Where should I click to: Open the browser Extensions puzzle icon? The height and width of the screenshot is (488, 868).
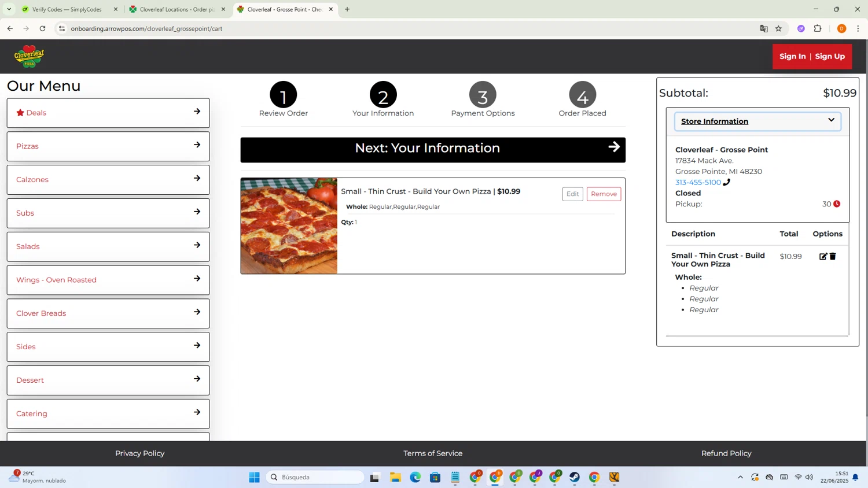[x=818, y=28]
